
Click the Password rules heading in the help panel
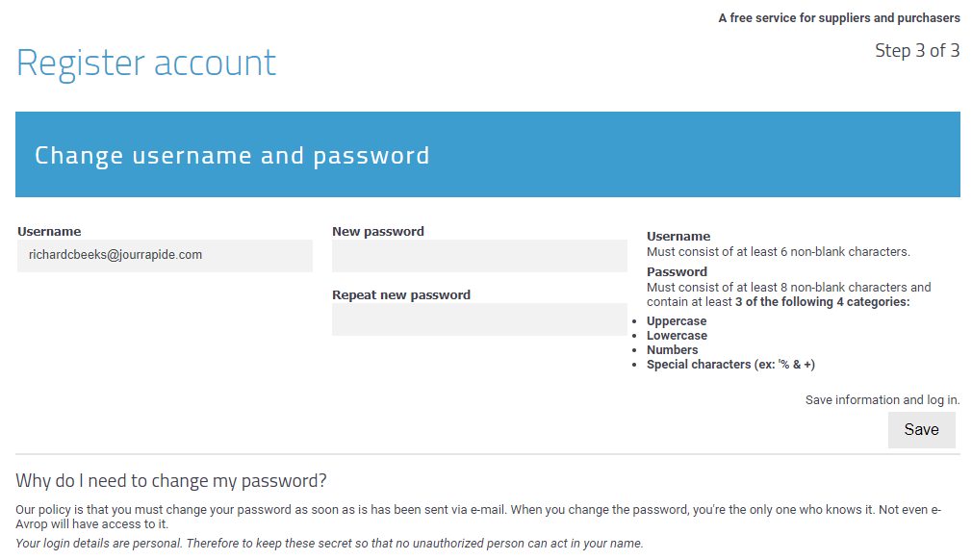pyautogui.click(x=677, y=271)
